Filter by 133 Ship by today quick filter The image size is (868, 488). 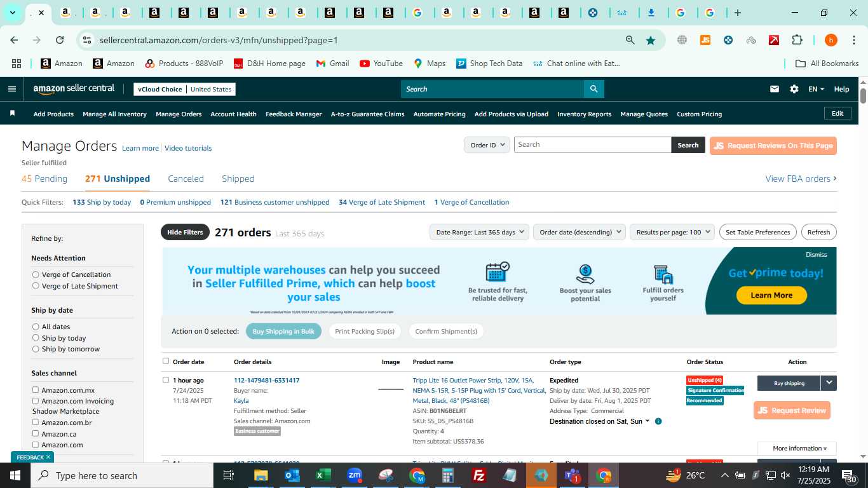pos(102,202)
